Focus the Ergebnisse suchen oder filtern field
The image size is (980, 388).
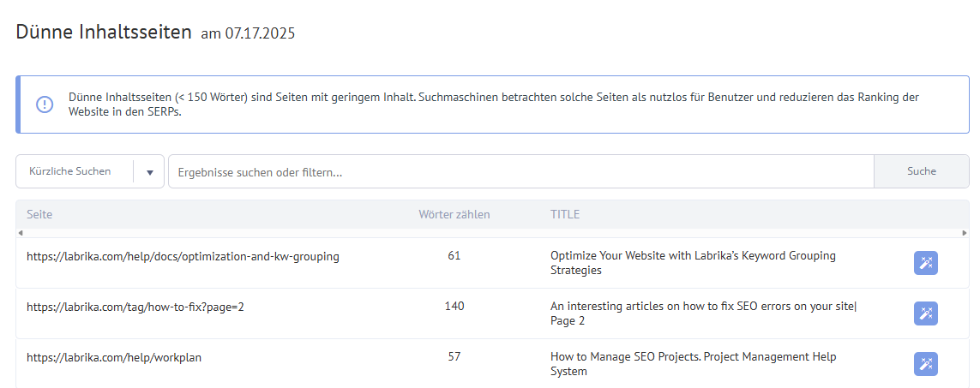click(x=521, y=171)
